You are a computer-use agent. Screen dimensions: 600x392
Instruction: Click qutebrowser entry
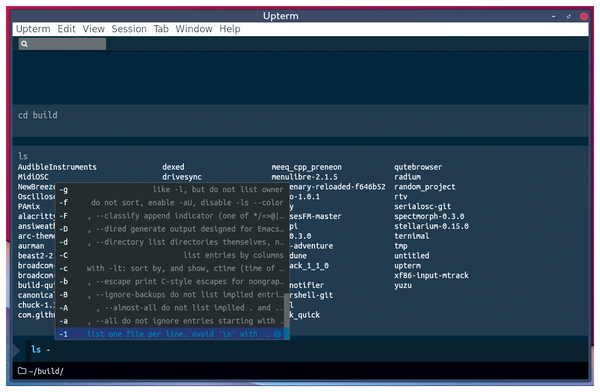coord(418,167)
